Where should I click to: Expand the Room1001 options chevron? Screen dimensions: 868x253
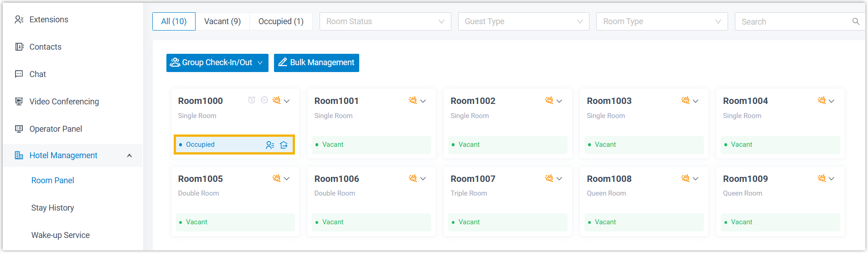tap(423, 101)
